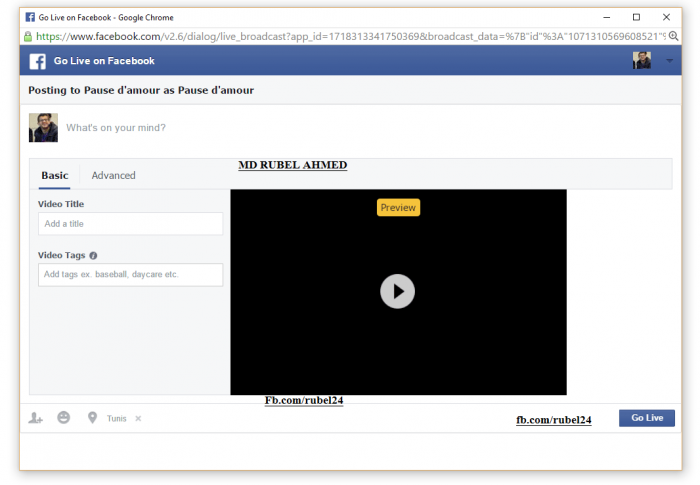Click the URL in the address bar
700x485 pixels.
(350, 37)
